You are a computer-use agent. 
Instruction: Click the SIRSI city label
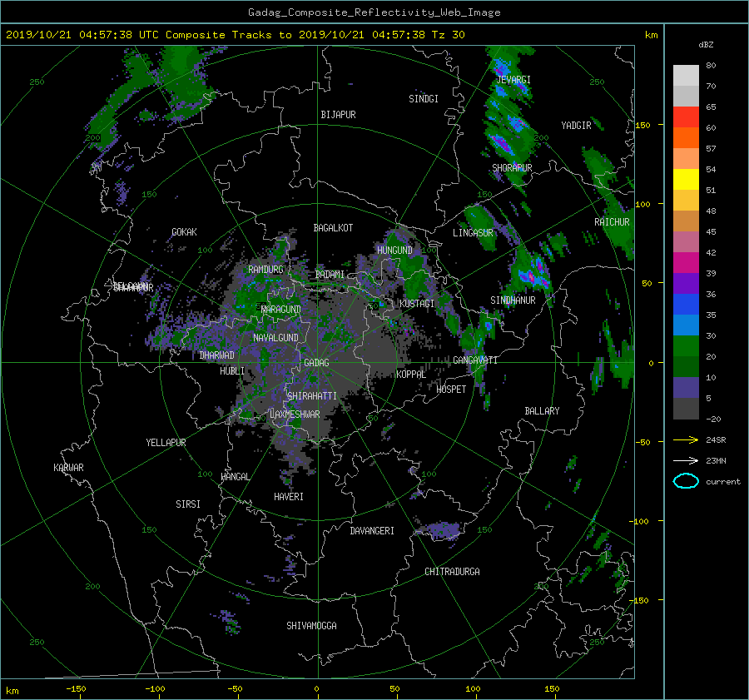click(x=188, y=504)
